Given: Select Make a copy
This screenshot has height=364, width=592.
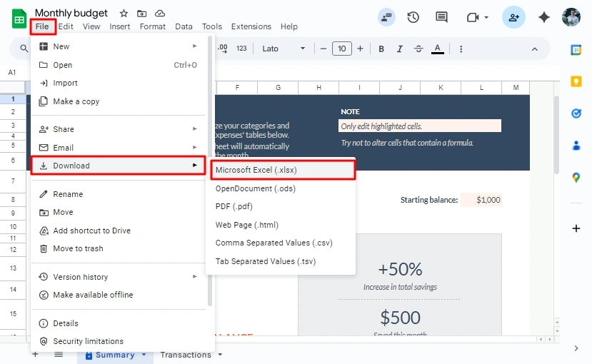Looking at the screenshot, I should coord(119,101).
